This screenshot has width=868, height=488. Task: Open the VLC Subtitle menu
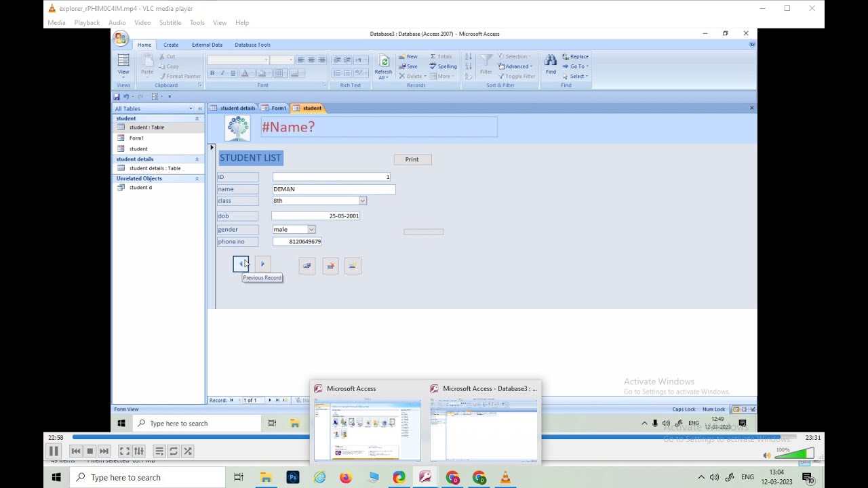pyautogui.click(x=170, y=22)
